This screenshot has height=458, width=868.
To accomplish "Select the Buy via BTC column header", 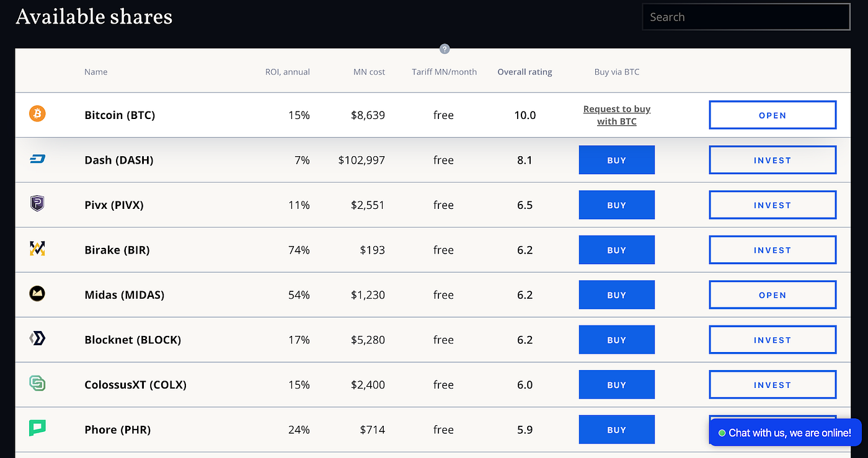I will 616,71.
